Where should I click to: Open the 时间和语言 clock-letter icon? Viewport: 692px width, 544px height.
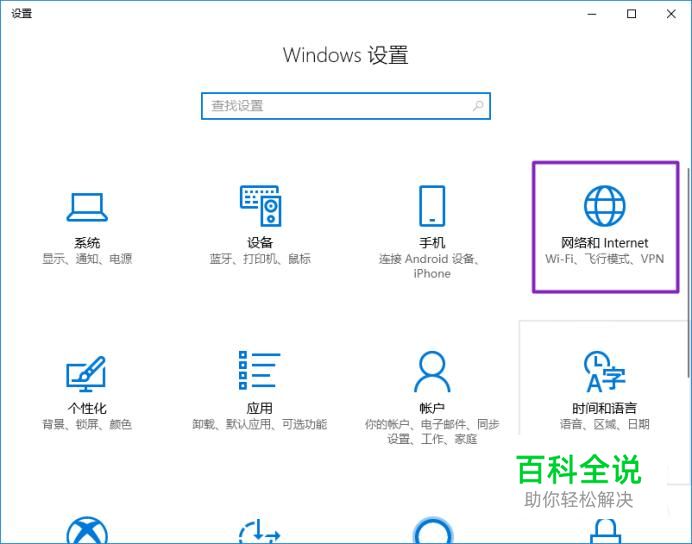(605, 371)
